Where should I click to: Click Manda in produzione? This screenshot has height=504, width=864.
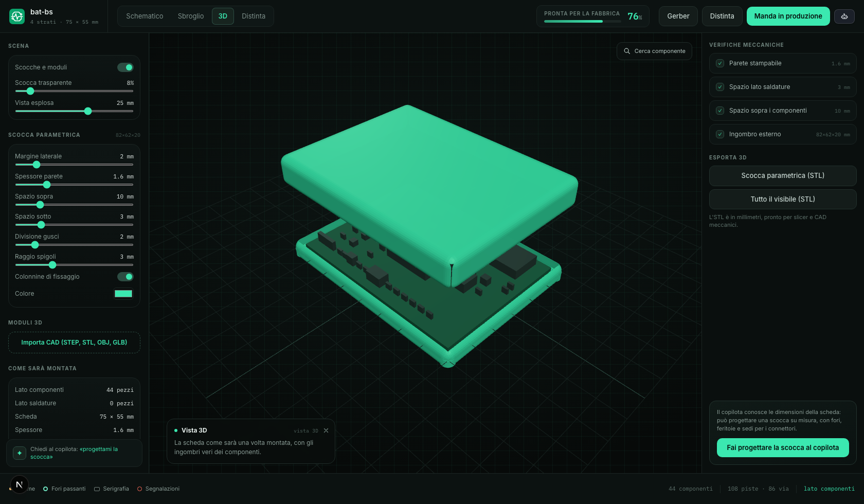[788, 16]
